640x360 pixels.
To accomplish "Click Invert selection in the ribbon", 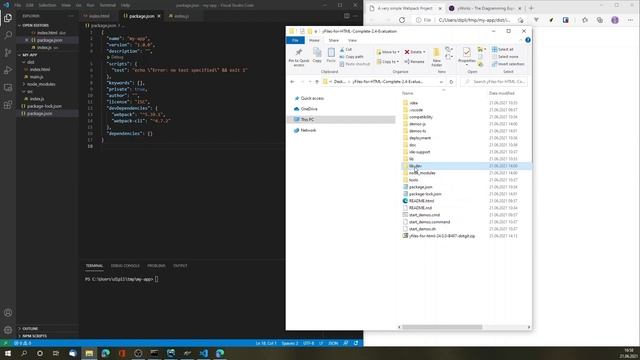I will (x=508, y=64).
